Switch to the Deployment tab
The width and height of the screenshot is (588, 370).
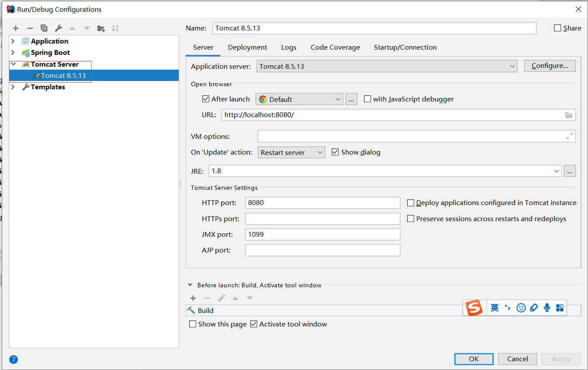coord(248,47)
